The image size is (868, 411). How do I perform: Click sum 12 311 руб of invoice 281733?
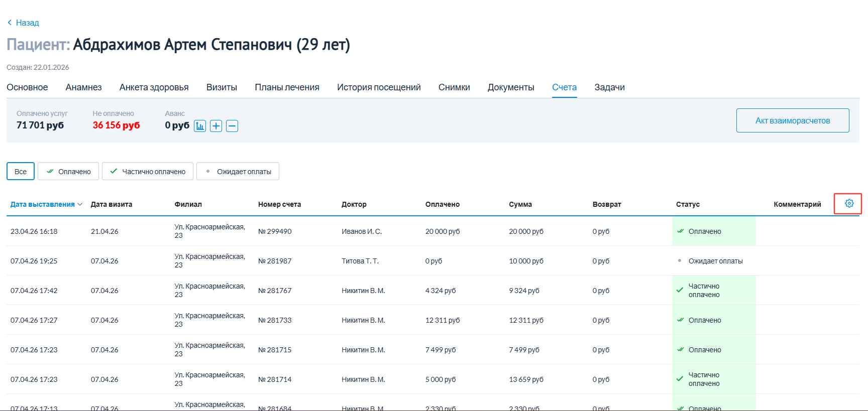click(x=526, y=320)
